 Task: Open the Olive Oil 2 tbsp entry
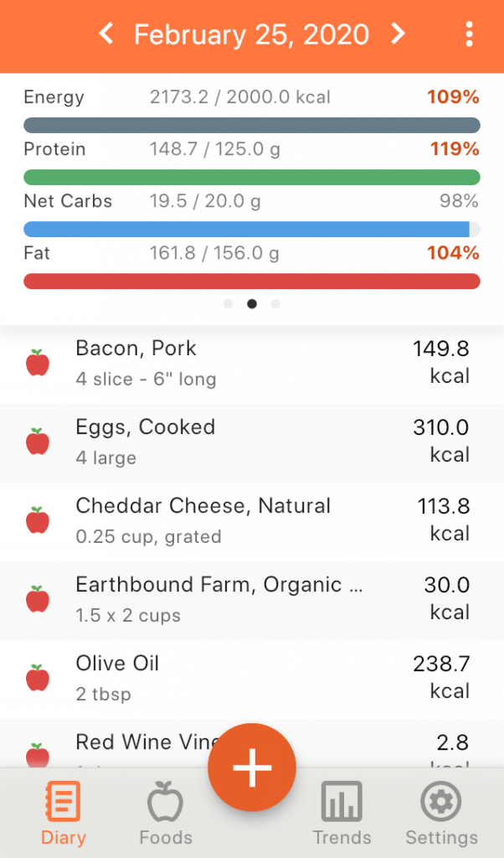coord(252,679)
